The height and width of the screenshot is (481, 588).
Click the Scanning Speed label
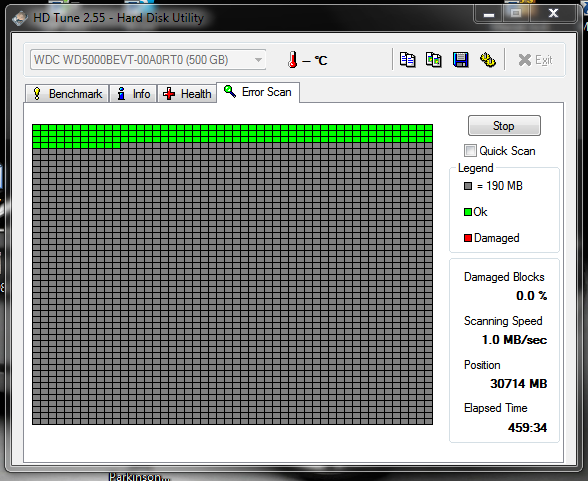click(x=503, y=321)
